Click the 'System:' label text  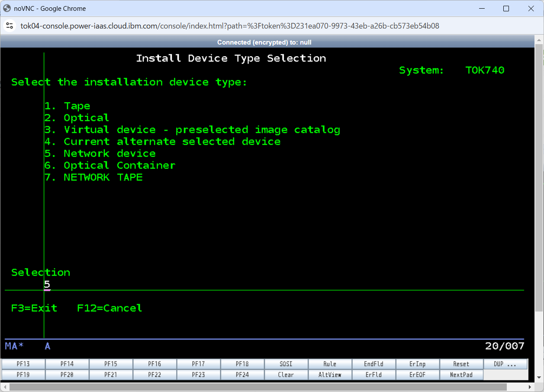pyautogui.click(x=422, y=70)
